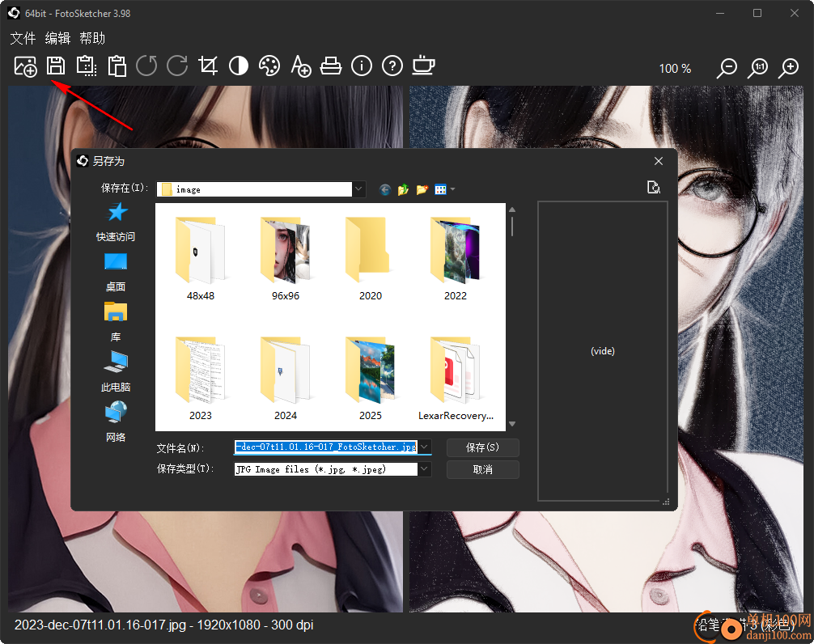Click the Save floppy disk icon
The width and height of the screenshot is (814, 644).
(x=56, y=66)
